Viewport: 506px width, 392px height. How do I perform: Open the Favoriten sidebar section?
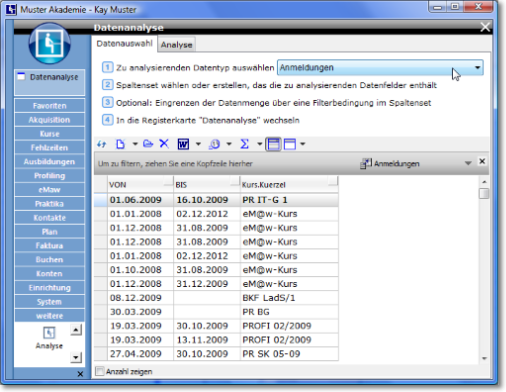(50, 106)
